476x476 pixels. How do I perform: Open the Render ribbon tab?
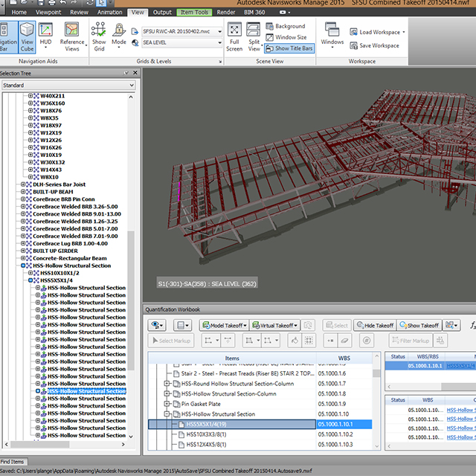pyautogui.click(x=226, y=13)
